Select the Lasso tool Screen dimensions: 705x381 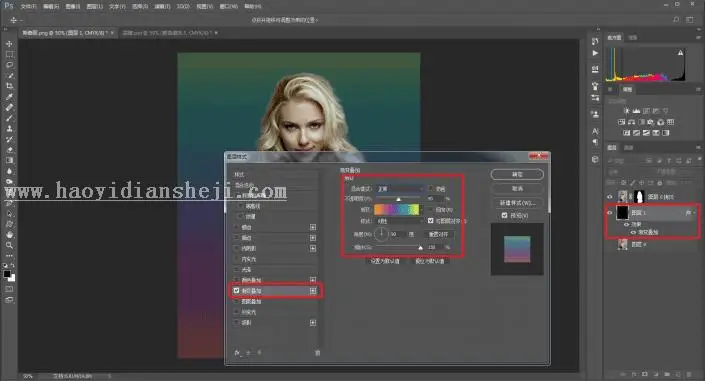point(9,65)
